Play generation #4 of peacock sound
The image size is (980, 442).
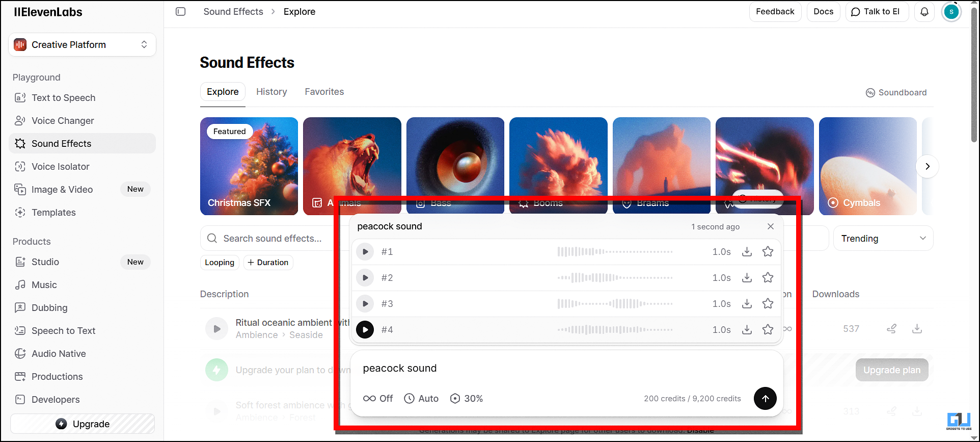pyautogui.click(x=365, y=330)
